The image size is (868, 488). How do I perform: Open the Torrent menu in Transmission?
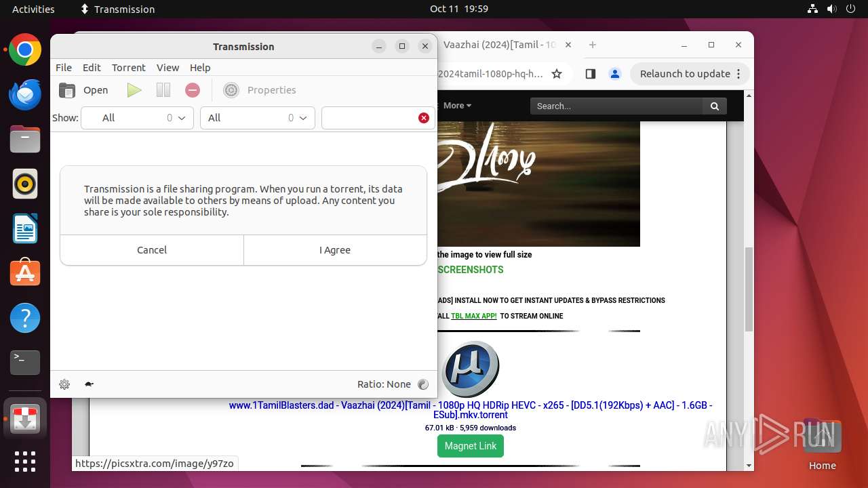(x=129, y=68)
